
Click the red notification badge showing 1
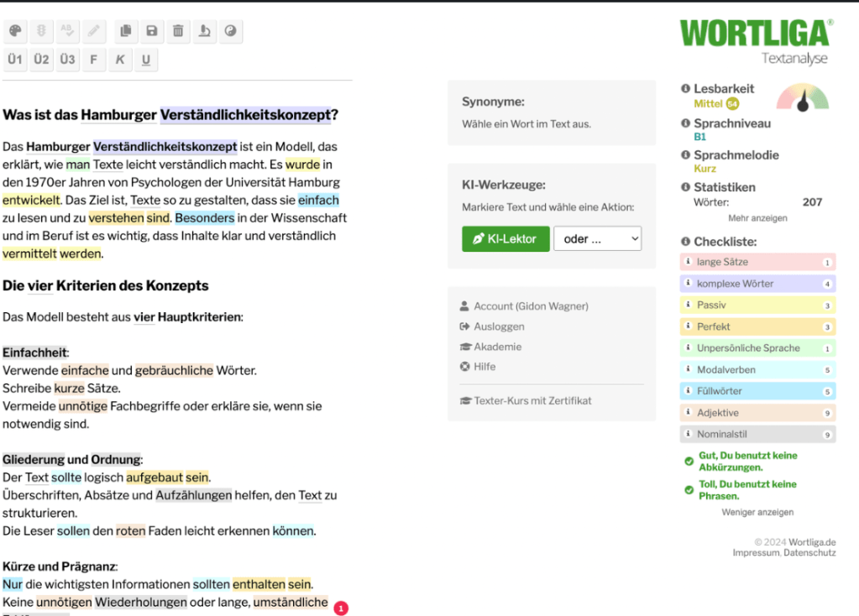tap(341, 608)
